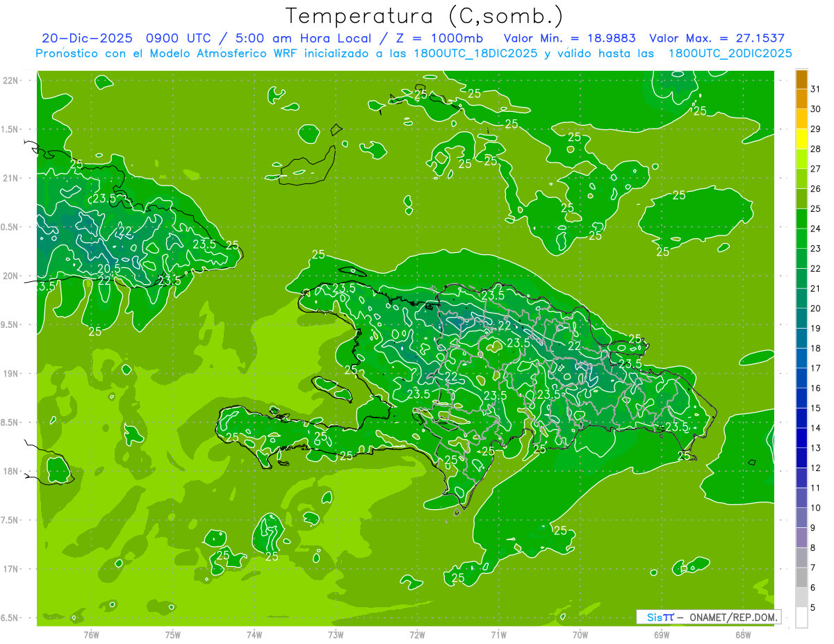Click the '75W' longitude axis label
Viewport: 834px width, 644px height.
(173, 635)
